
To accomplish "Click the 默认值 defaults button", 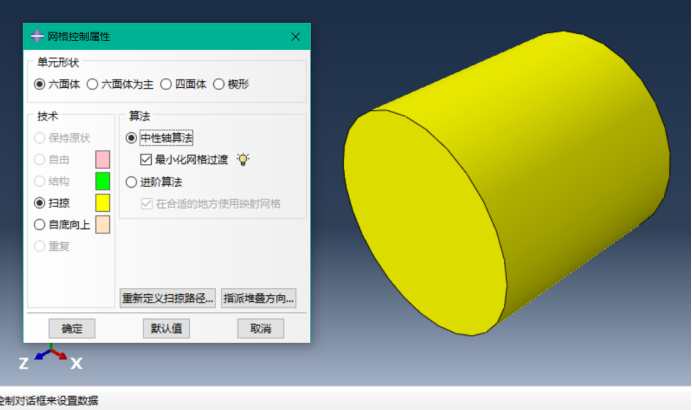I will [x=166, y=328].
